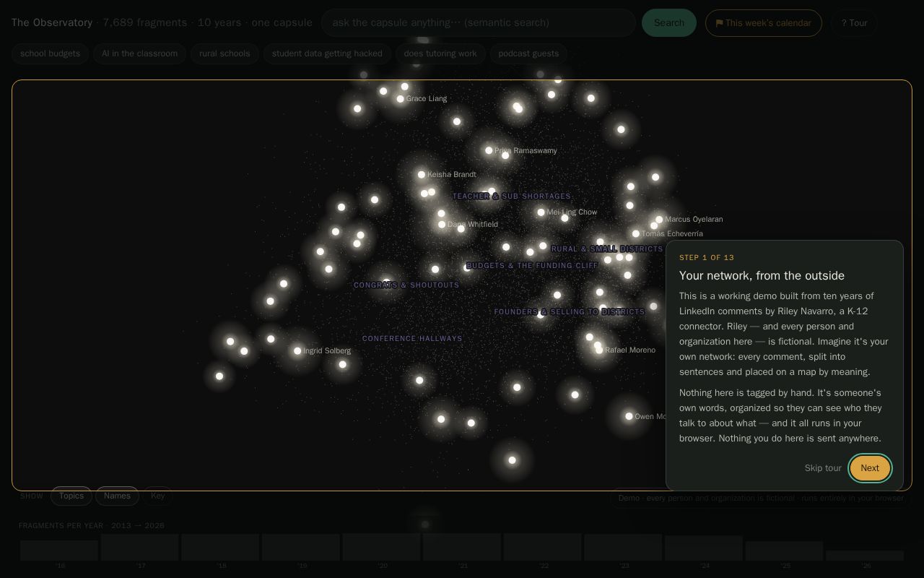Click the '23 bar in fragments timeline
Screen dimensions: 924x578
[x=623, y=547]
